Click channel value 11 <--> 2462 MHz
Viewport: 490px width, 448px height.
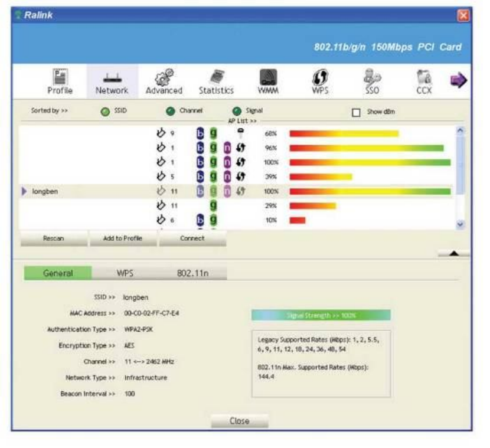pos(149,361)
